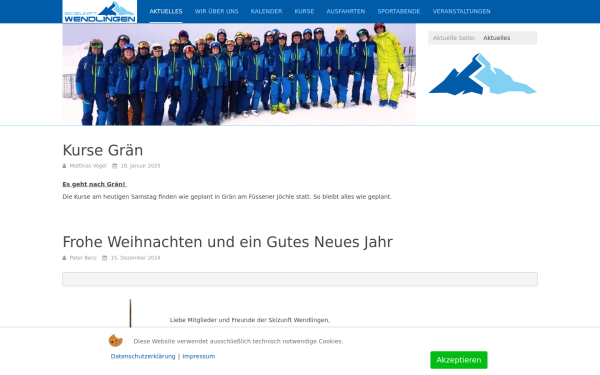Click the calendar icon beside 18. Januar 2025

point(114,166)
